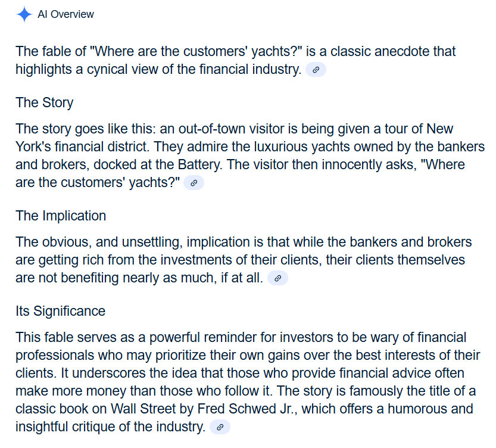The image size is (496, 448).
Task: Open source link after "critique of the industry."
Action: click(x=220, y=427)
